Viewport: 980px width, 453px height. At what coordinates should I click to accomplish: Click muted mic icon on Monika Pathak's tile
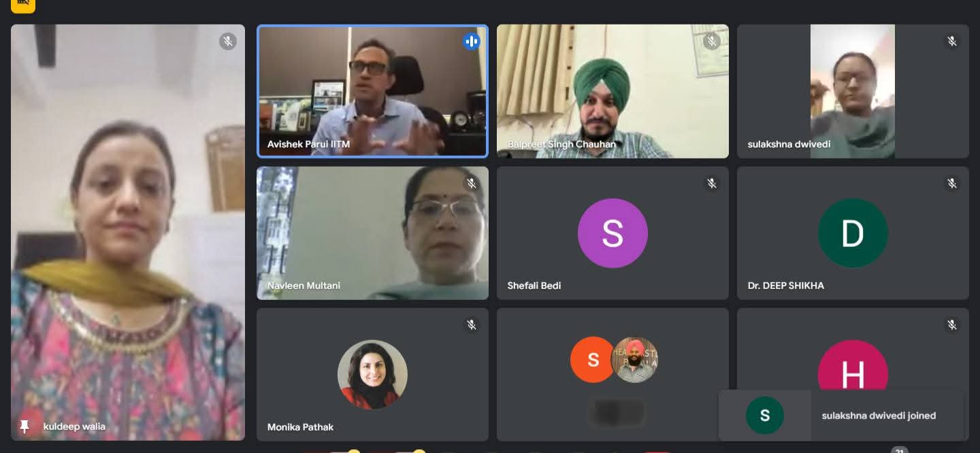pyautogui.click(x=471, y=325)
